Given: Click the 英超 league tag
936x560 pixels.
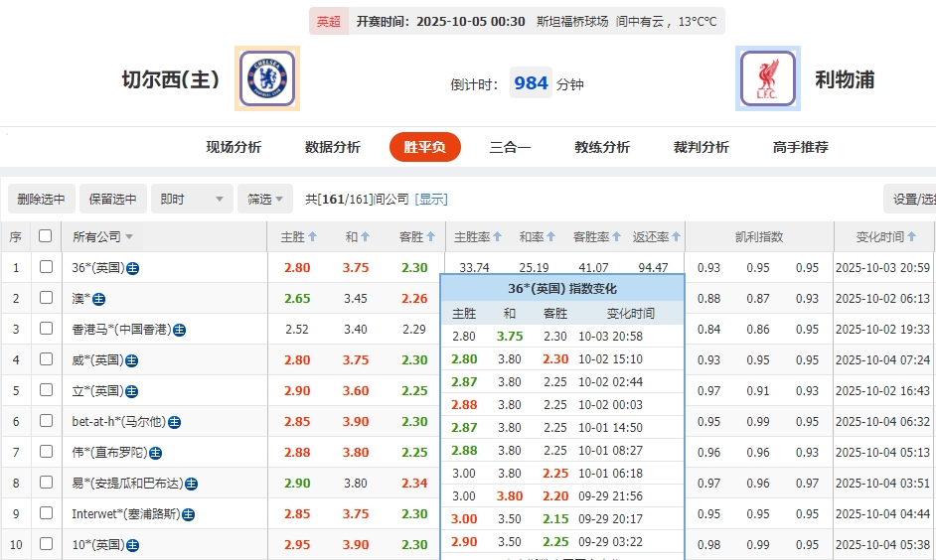Looking at the screenshot, I should (328, 21).
